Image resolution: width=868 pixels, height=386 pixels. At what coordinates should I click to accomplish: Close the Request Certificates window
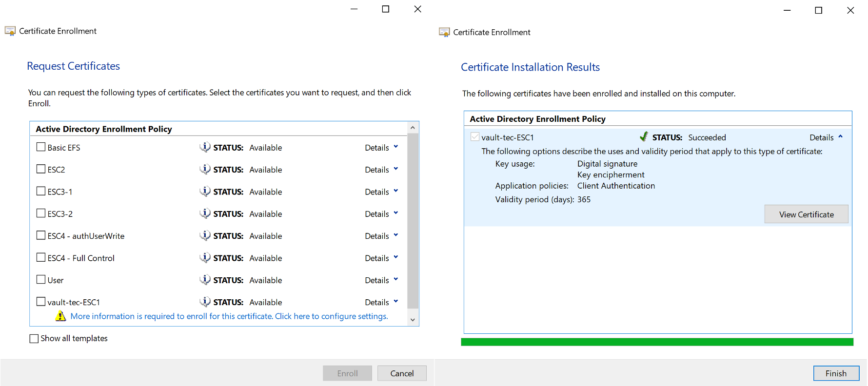pos(417,9)
